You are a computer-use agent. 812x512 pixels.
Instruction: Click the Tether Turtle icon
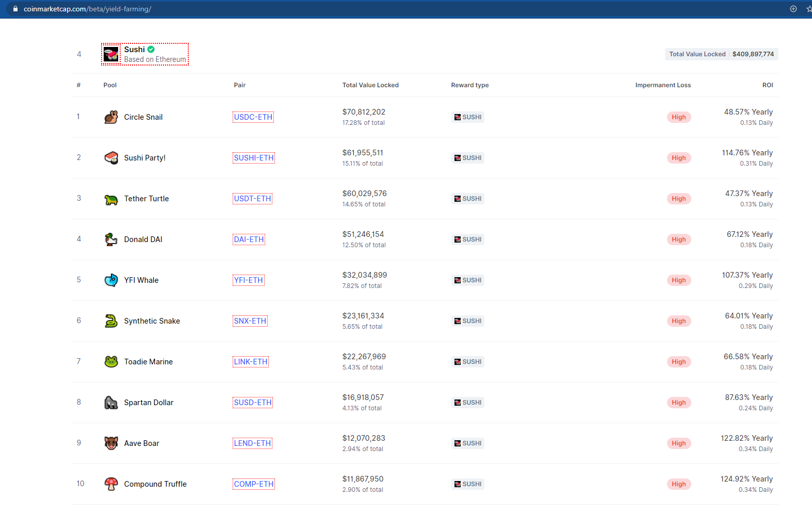[111, 199]
